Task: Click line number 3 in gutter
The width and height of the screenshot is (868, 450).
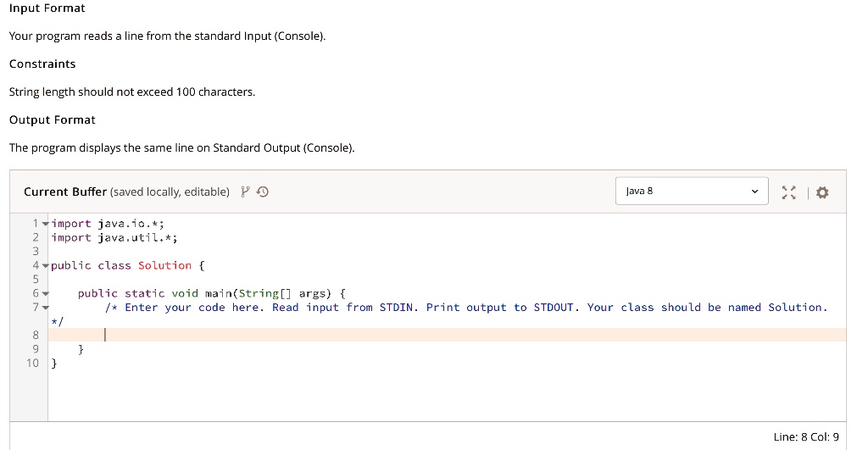Action: (36, 252)
